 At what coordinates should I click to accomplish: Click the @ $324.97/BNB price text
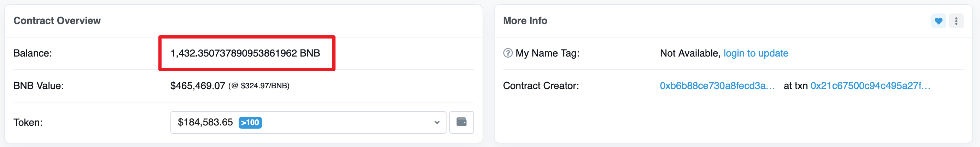pos(259,86)
